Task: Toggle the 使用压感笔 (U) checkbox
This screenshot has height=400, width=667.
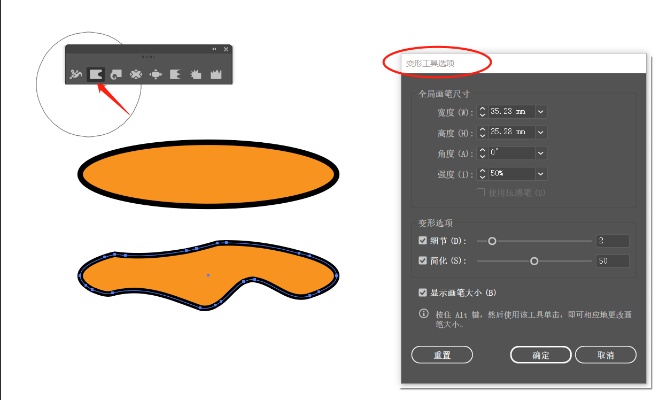Action: click(x=482, y=192)
